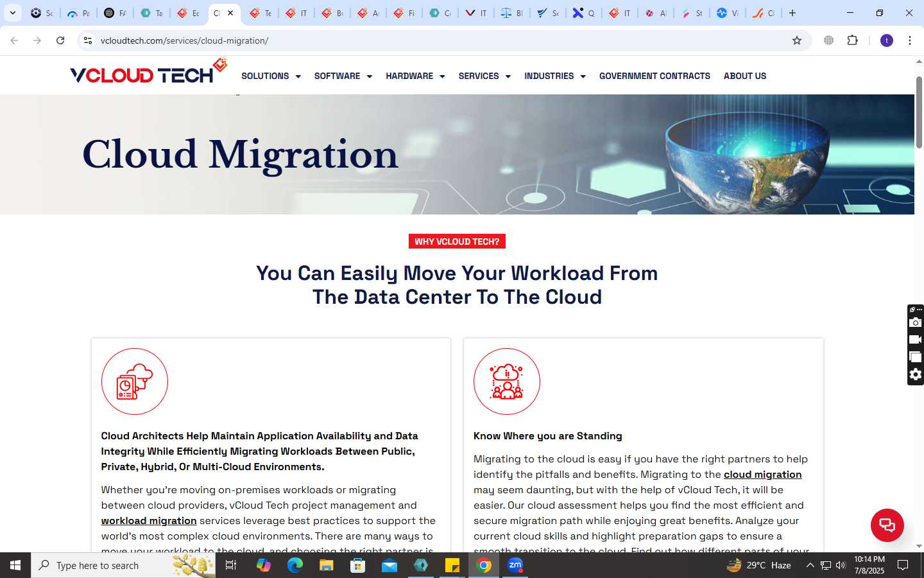Open the red live chat bubble
Image resolution: width=924 pixels, height=578 pixels.
click(887, 525)
